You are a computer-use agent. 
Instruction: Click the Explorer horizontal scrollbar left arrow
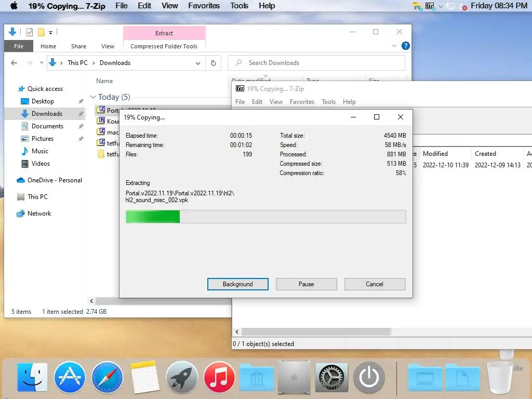91,301
